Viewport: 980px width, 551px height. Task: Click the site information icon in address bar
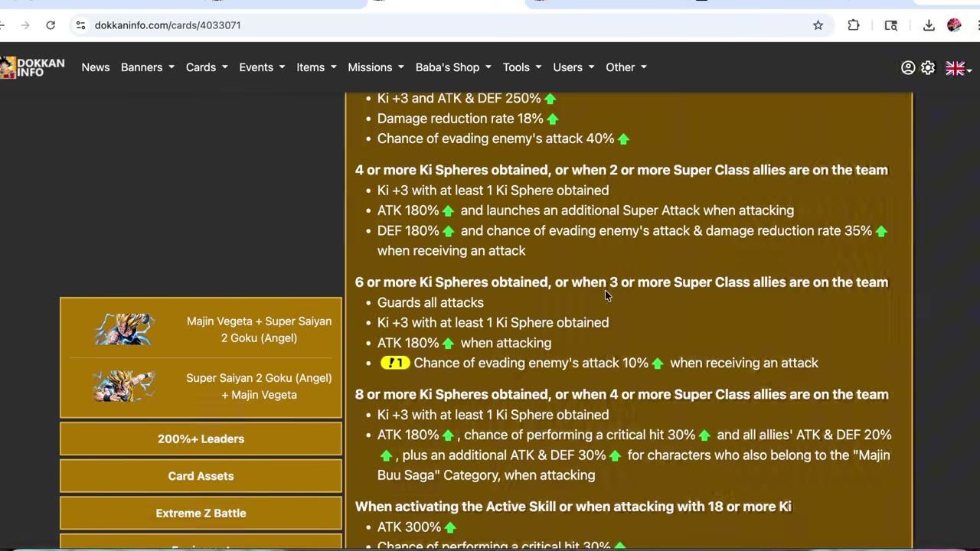click(80, 25)
